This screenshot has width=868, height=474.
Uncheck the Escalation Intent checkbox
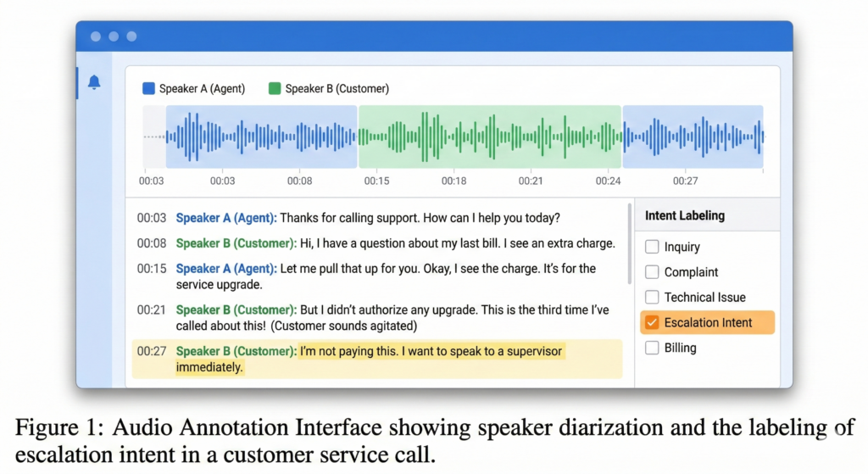point(652,322)
